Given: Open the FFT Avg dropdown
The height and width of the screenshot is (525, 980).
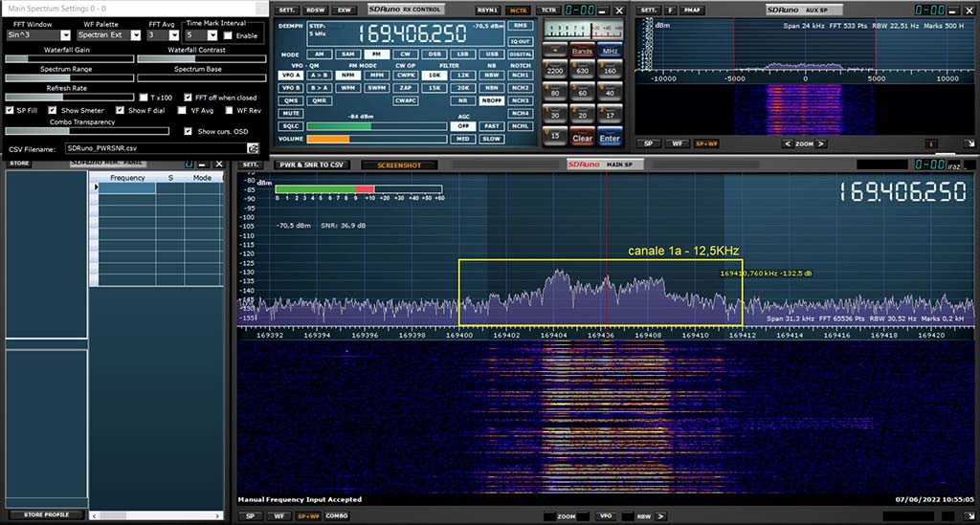Looking at the screenshot, I should click(x=174, y=35).
